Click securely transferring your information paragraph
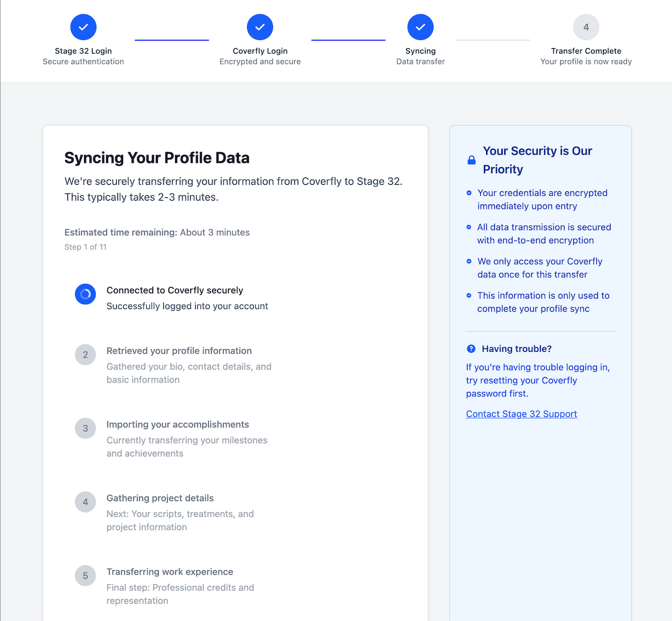 point(234,189)
